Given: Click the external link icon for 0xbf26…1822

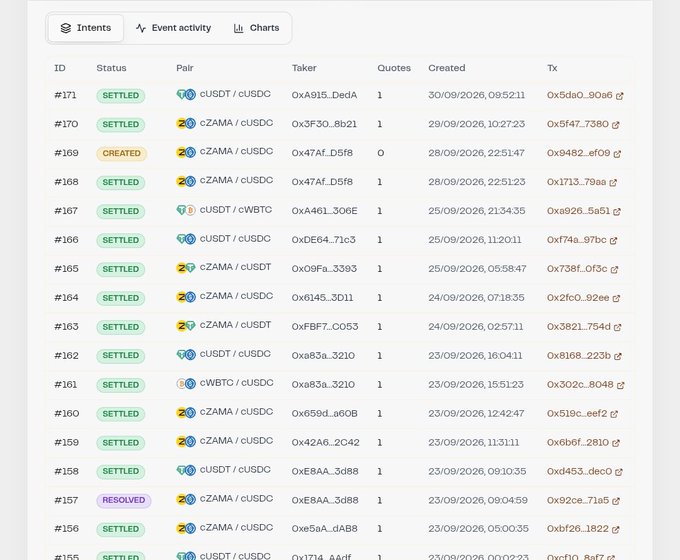Looking at the screenshot, I should coord(616,530).
